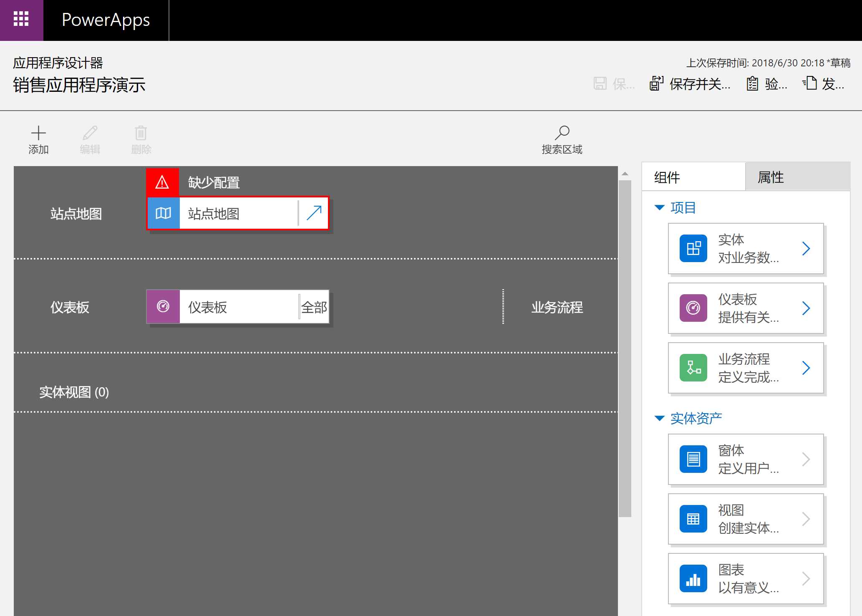The image size is (862, 616).
Task: Click the Entities component icon
Action: [x=693, y=249]
